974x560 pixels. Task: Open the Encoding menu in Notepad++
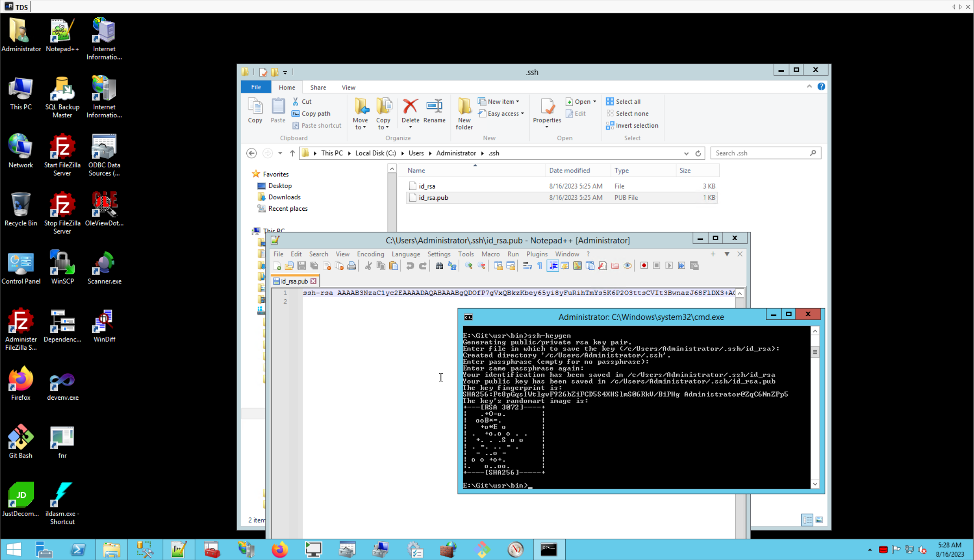370,254
